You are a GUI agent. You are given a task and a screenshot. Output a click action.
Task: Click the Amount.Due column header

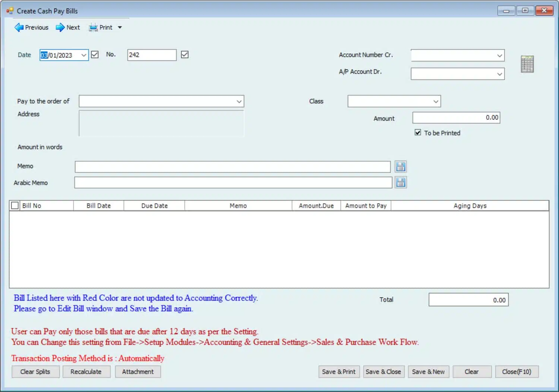pyautogui.click(x=316, y=206)
